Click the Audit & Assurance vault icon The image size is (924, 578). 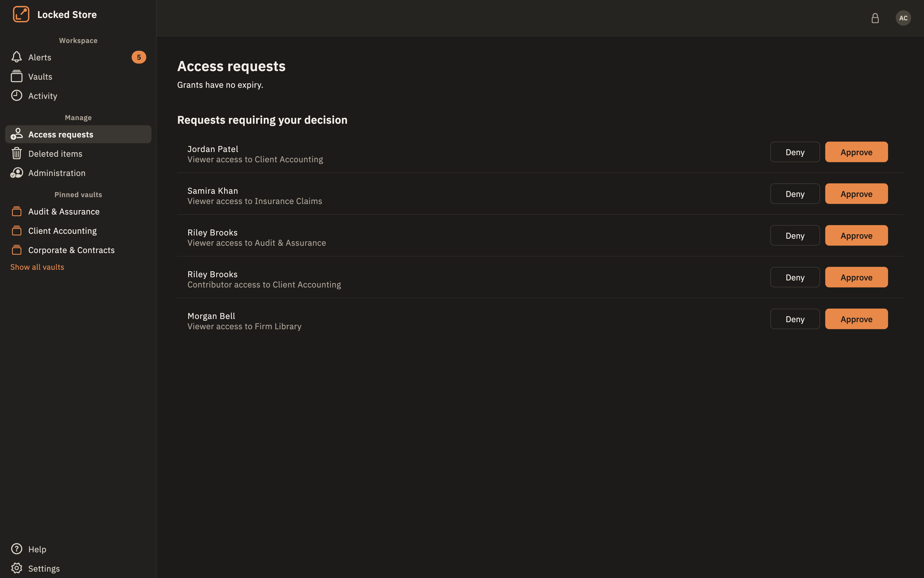click(x=16, y=212)
